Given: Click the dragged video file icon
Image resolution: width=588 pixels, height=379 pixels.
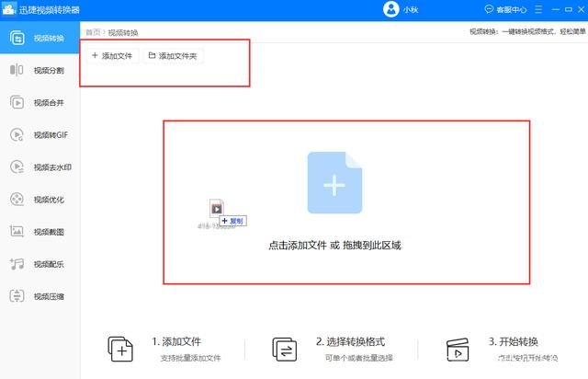Looking at the screenshot, I should [x=217, y=208].
